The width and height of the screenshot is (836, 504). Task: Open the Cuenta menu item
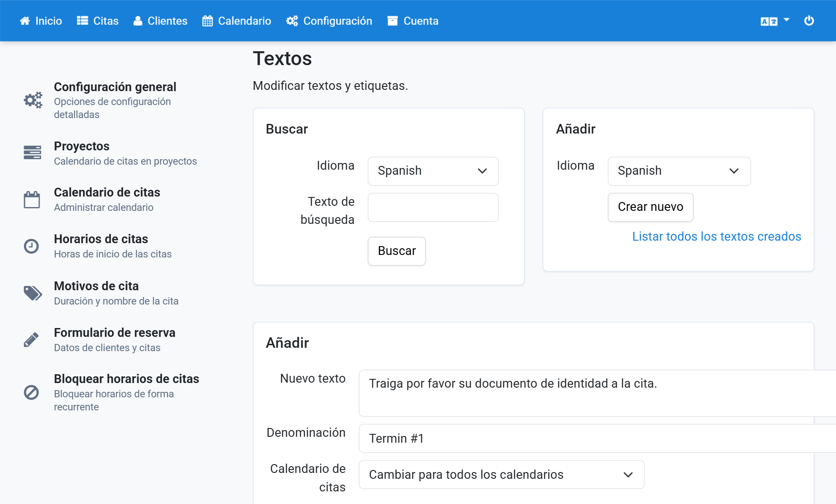tap(413, 21)
